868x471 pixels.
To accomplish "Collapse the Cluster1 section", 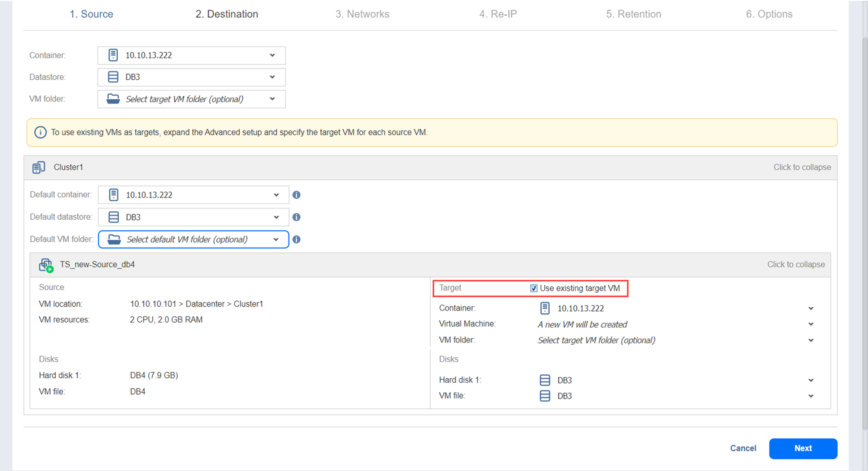I will click(801, 167).
